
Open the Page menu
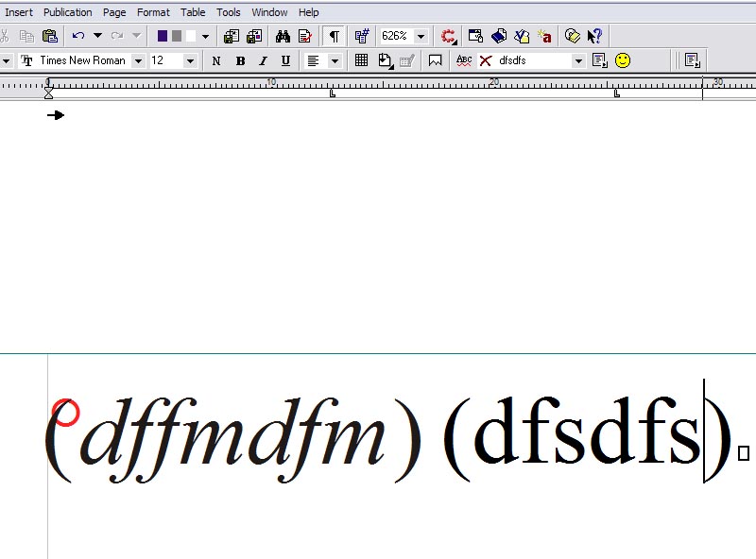tap(114, 12)
